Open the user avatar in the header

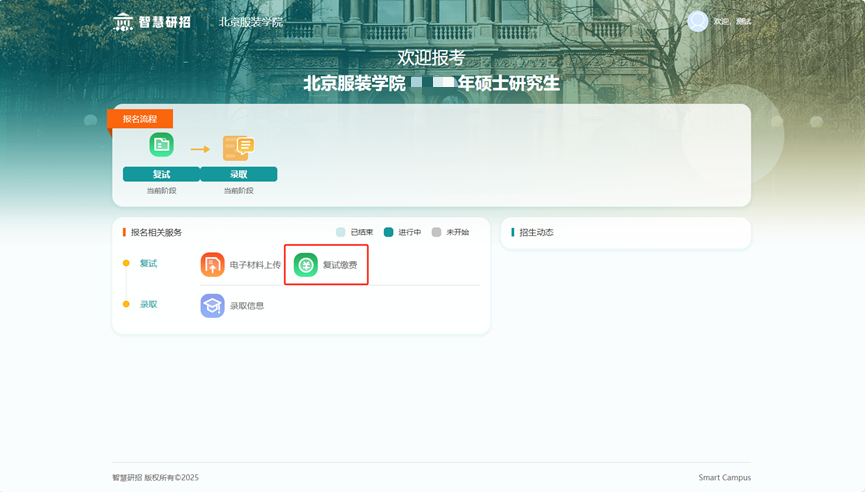[698, 21]
